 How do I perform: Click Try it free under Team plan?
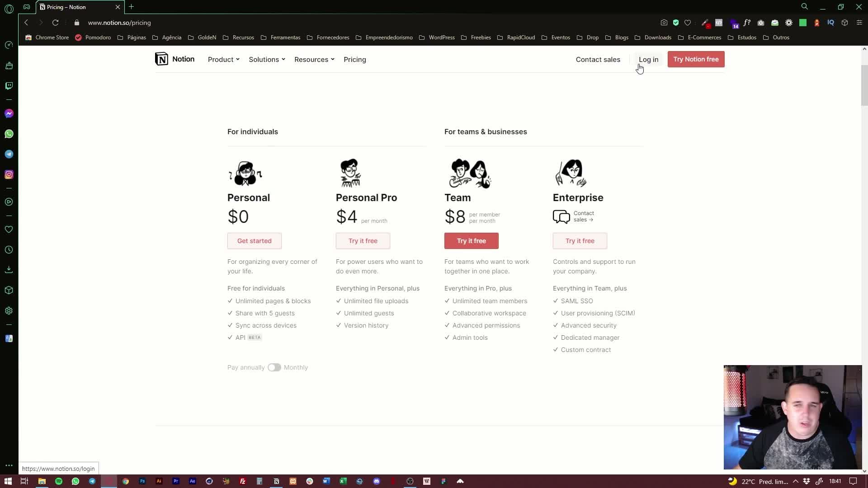[472, 241]
